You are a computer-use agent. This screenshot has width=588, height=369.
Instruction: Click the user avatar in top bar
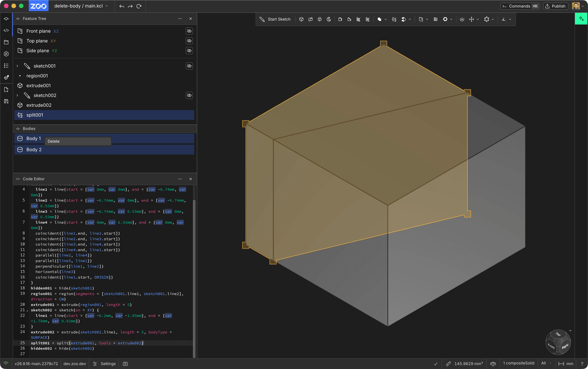click(x=576, y=6)
